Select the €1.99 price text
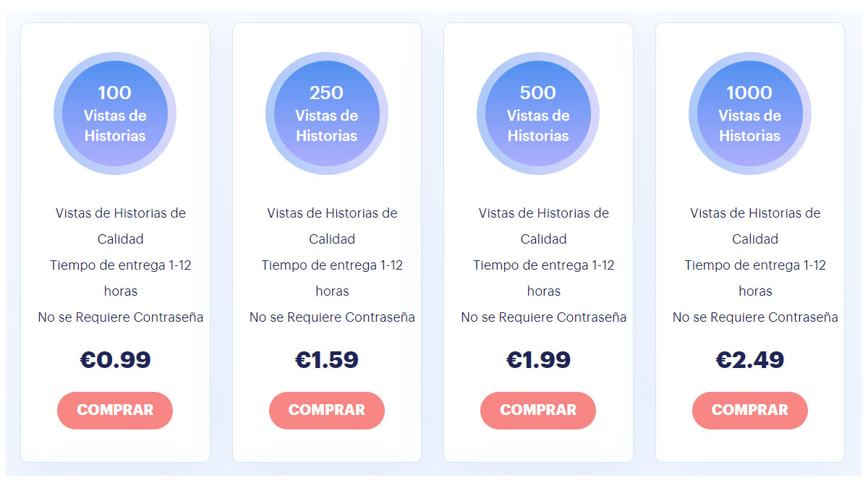This screenshot has width=868, height=488. coord(538,359)
